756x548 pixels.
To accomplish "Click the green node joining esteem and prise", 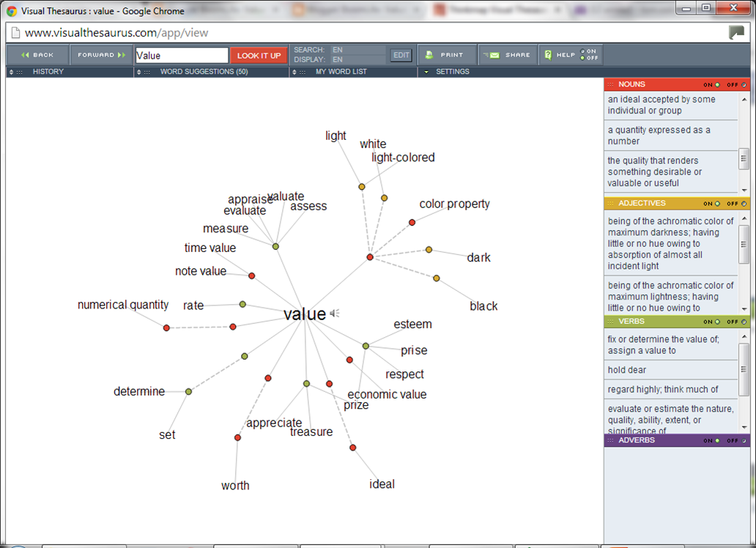I will coord(366,346).
